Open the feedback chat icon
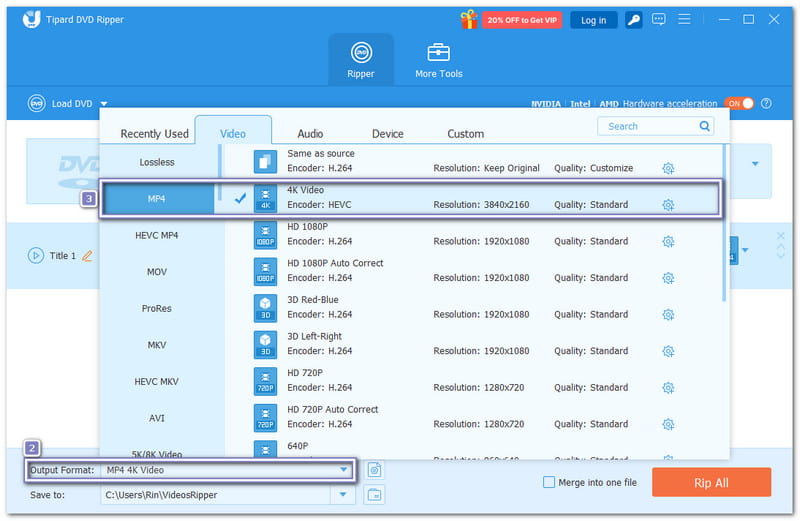The width and height of the screenshot is (800, 521). point(659,19)
